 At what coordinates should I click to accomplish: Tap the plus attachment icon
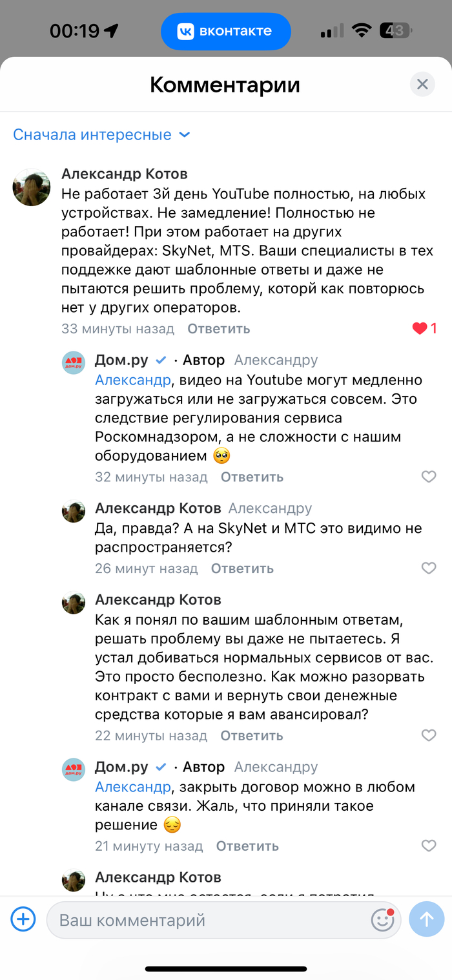click(23, 919)
